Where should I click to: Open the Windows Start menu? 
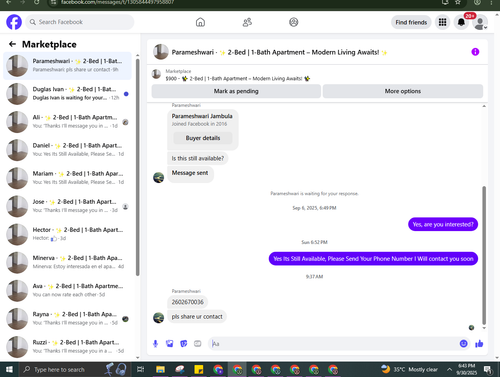pyautogui.click(x=9, y=369)
